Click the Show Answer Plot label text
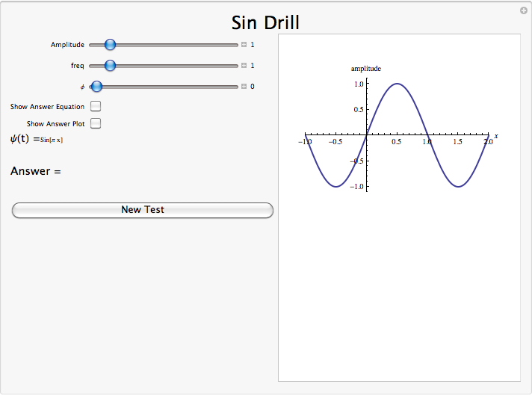The width and height of the screenshot is (532, 396). point(55,124)
